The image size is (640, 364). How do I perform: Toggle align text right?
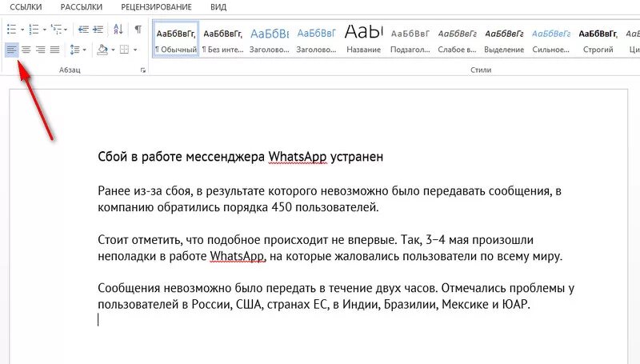[41, 50]
